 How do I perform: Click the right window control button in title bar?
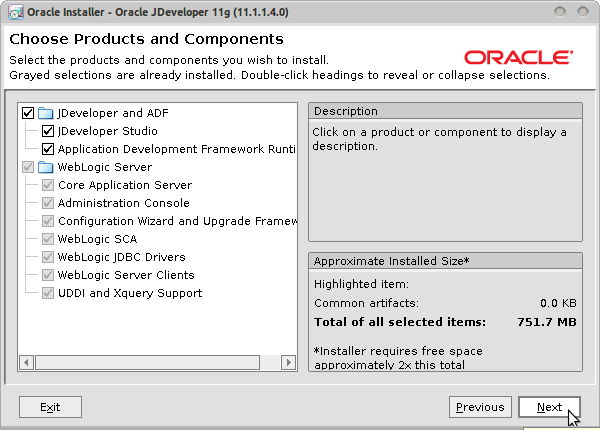[x=583, y=12]
